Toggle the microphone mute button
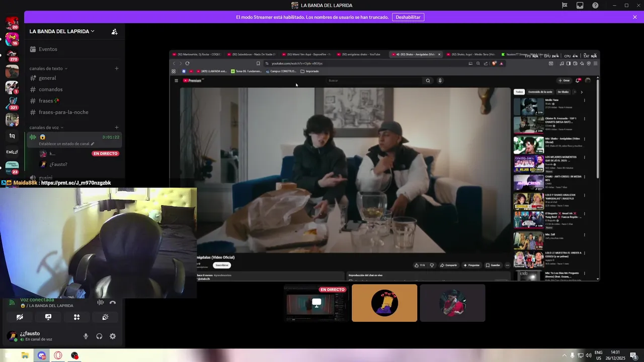The height and width of the screenshot is (362, 644). (86, 336)
